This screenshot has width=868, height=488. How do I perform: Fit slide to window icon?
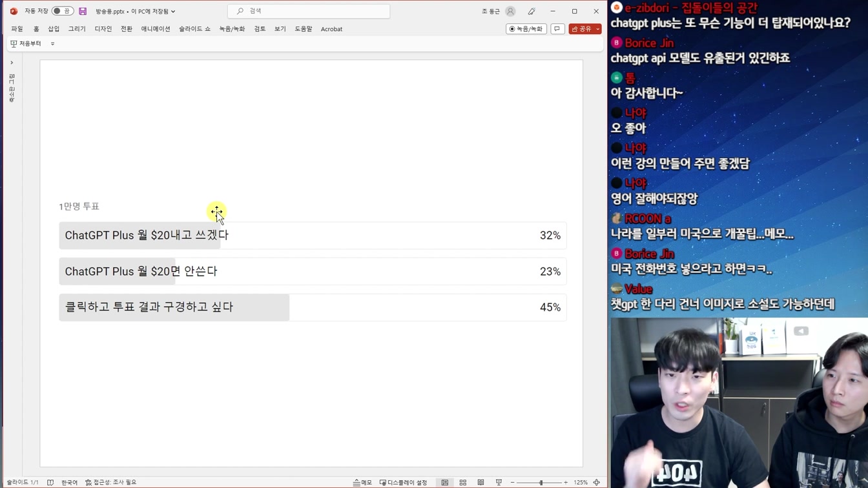coord(597,482)
